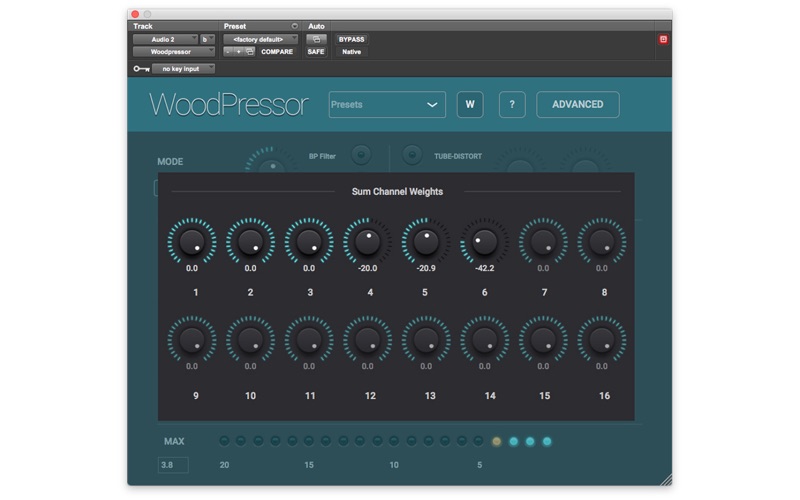
Task: Open help with the question mark button
Action: [512, 104]
